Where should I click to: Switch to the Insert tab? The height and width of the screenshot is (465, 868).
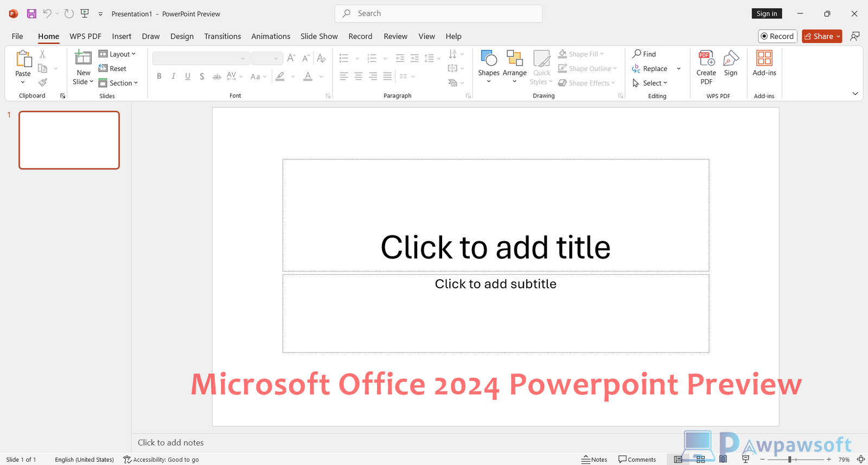122,36
